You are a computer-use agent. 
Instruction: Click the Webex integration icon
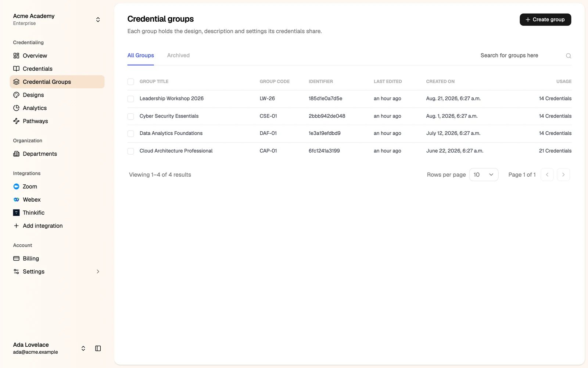pos(16,199)
